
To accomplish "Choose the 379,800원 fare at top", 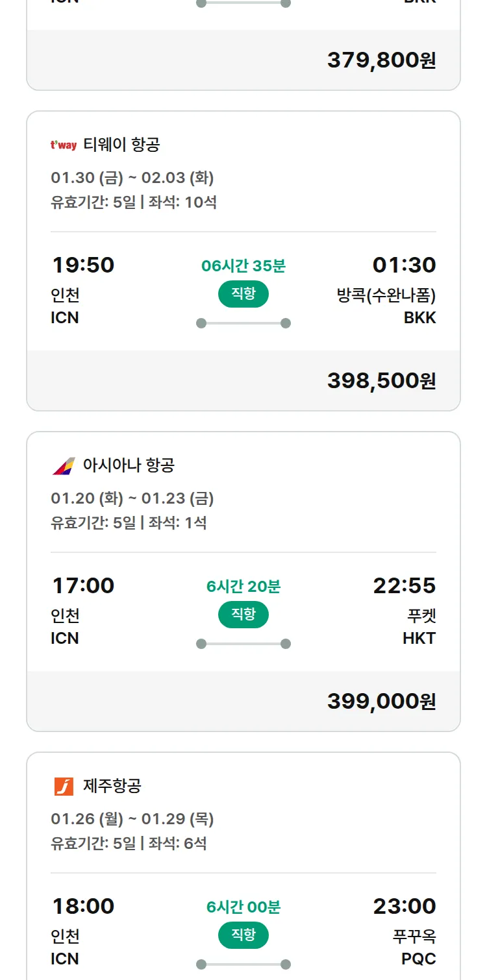I will coord(381,60).
